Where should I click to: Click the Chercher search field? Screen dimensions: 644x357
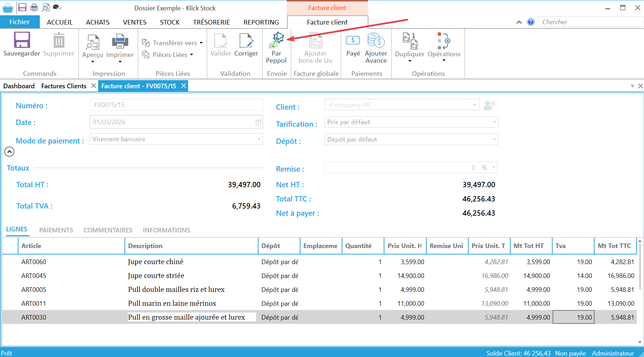[590, 22]
